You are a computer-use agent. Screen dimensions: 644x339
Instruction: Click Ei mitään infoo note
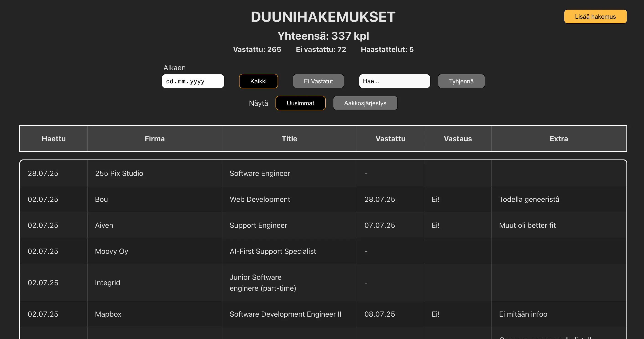(x=523, y=314)
